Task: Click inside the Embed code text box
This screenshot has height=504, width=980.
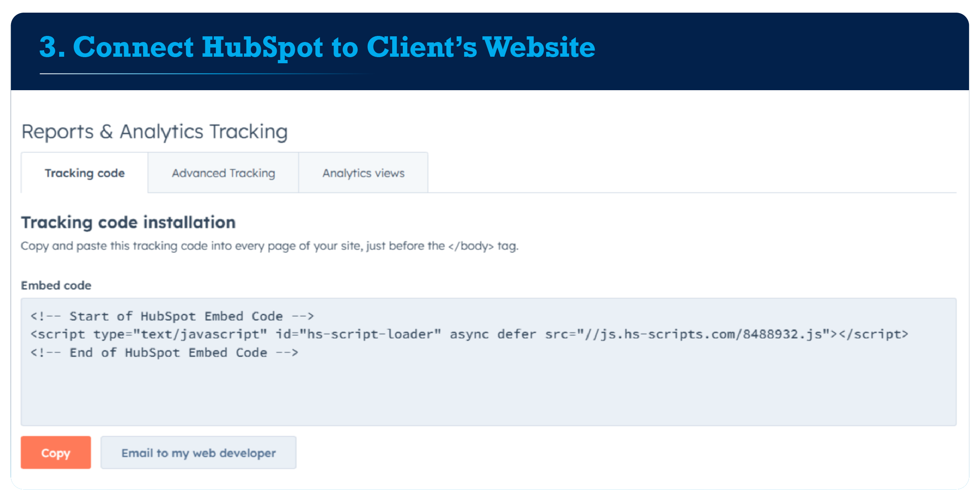Action: 489,362
